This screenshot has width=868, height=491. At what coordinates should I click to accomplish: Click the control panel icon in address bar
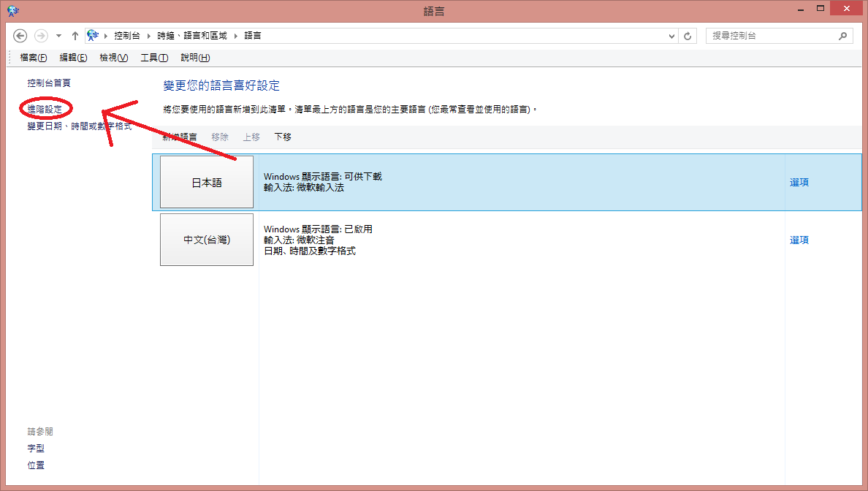93,36
